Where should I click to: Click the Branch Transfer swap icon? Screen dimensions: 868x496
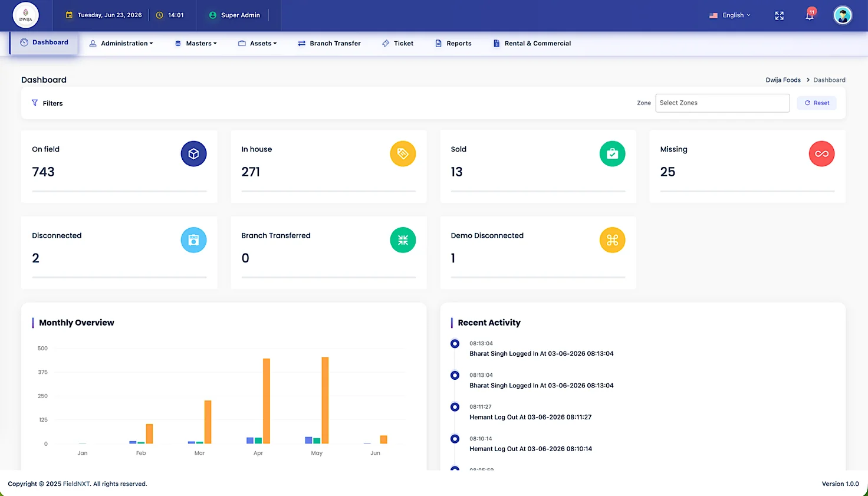coord(301,43)
